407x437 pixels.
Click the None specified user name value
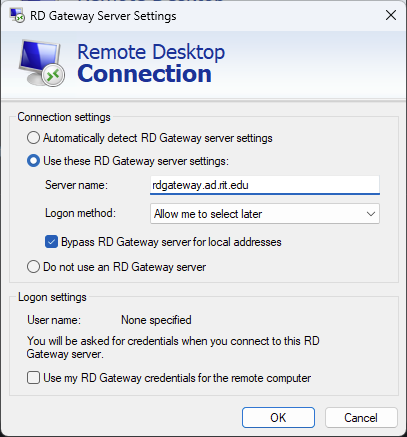[156, 320]
